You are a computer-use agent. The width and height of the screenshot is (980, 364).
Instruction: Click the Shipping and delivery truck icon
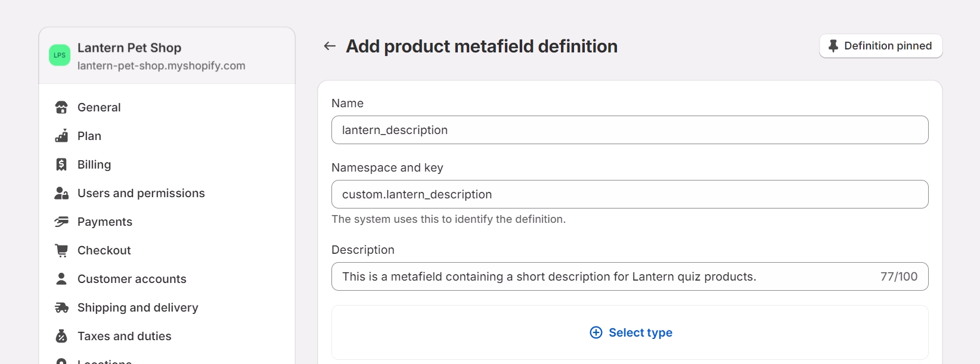61,307
